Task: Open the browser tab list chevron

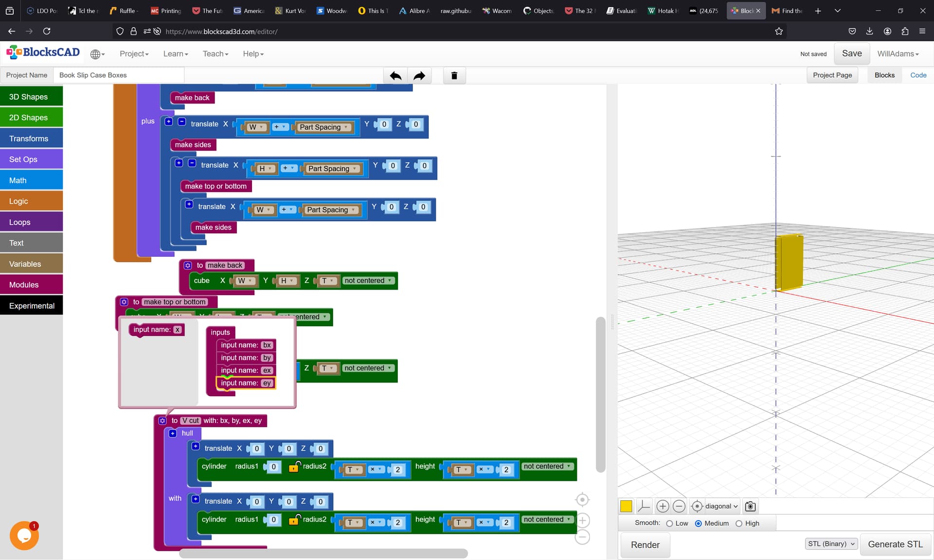Action: (837, 11)
